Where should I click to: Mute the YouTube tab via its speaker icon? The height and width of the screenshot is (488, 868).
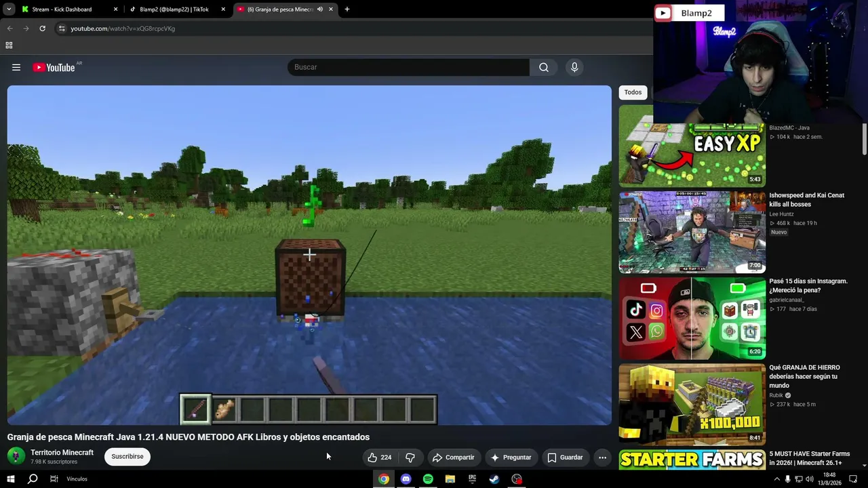pyautogui.click(x=319, y=9)
